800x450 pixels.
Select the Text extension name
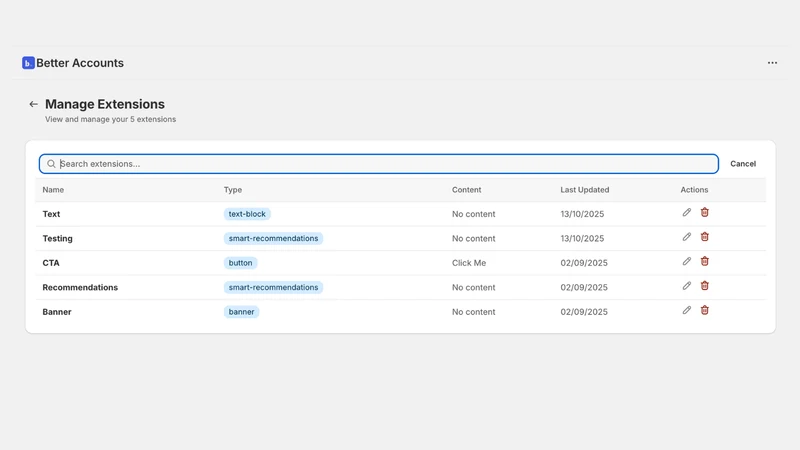click(x=51, y=214)
